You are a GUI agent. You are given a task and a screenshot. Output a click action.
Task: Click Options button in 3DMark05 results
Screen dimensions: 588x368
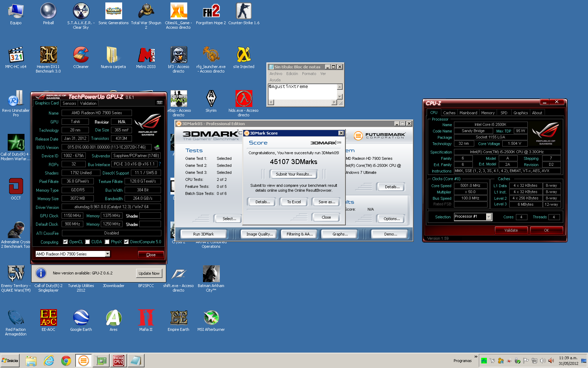click(x=391, y=219)
